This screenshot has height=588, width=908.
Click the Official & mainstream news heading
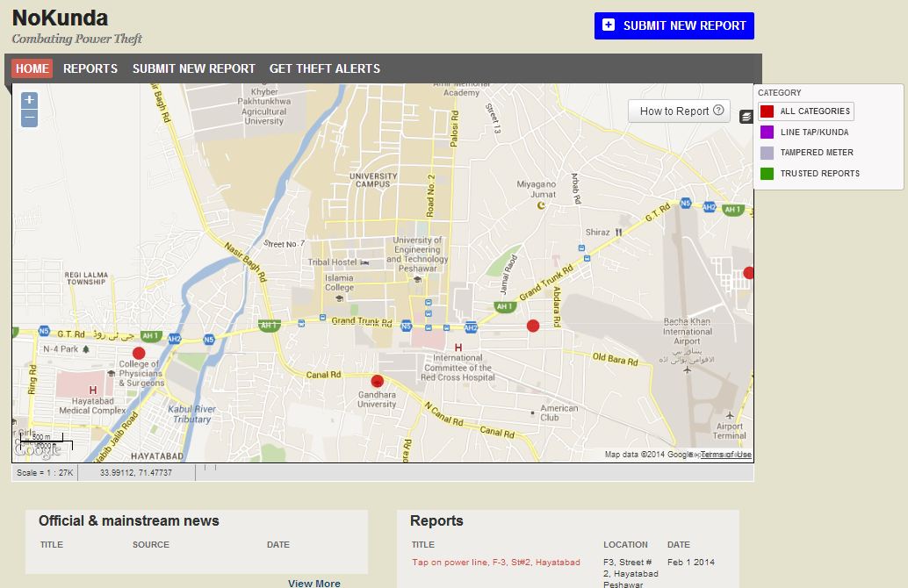(x=128, y=521)
